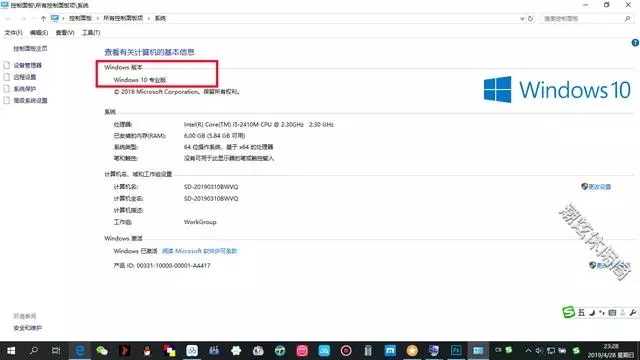Click the computer icon in address bar
The width and height of the screenshot is (640, 360).
click(x=55, y=18)
